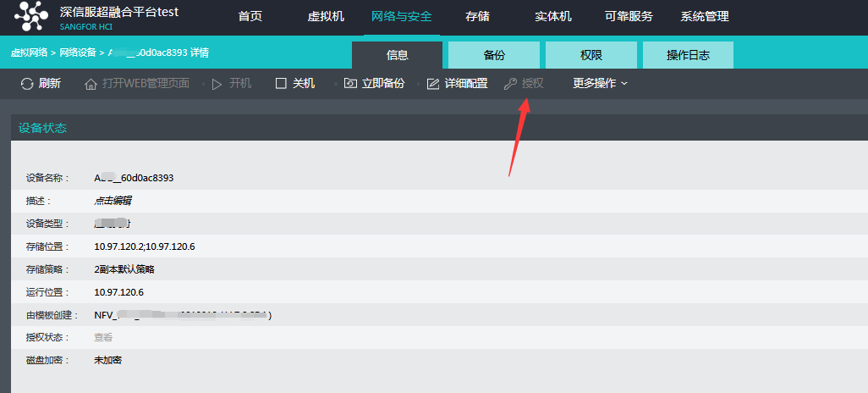Screen dimensions: 868x393
Task: Open the 系统管理 menu
Action: tap(704, 17)
